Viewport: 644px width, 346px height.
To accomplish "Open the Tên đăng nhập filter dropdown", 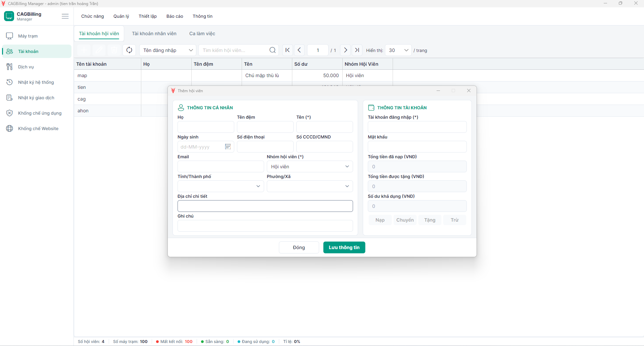I will click(168, 50).
